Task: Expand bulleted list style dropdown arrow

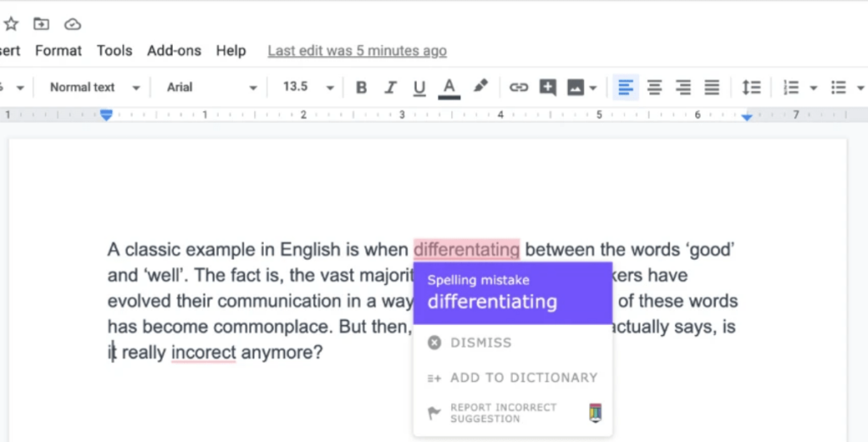Action: [x=860, y=88]
